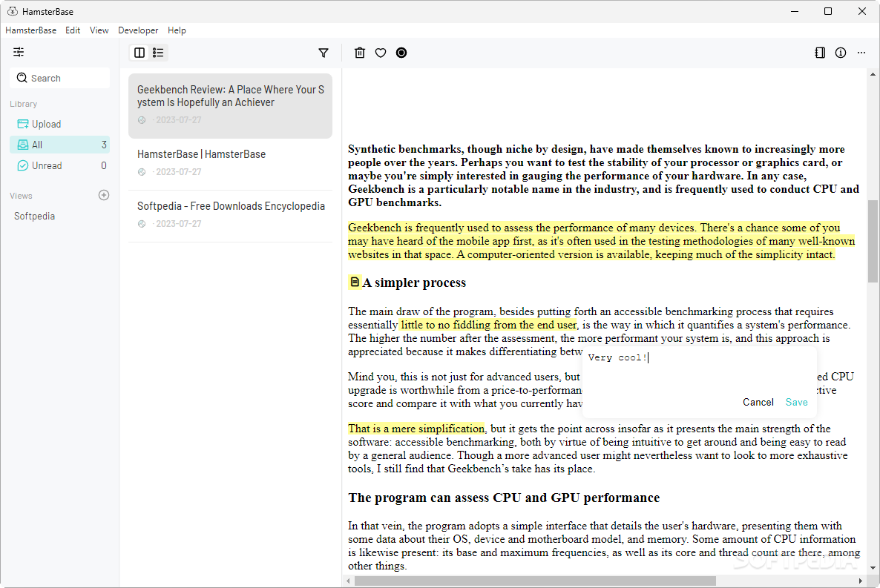The height and width of the screenshot is (588, 880).
Task: Click highlighted 'That is a mere simplification'
Action: click(416, 429)
